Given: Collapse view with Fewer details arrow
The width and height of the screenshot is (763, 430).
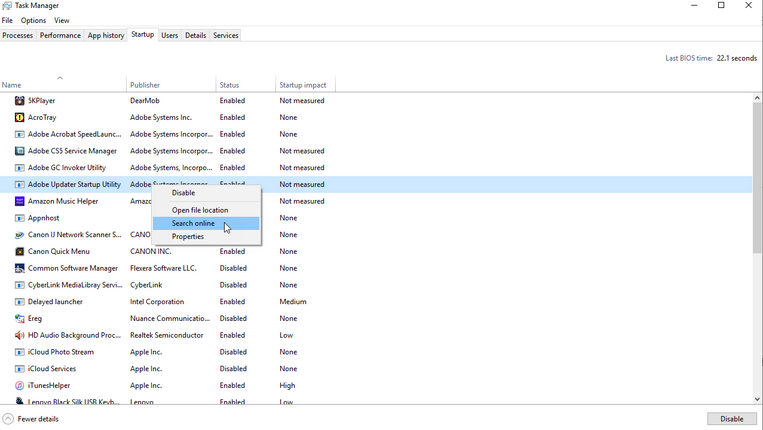Looking at the screenshot, I should click(8, 419).
